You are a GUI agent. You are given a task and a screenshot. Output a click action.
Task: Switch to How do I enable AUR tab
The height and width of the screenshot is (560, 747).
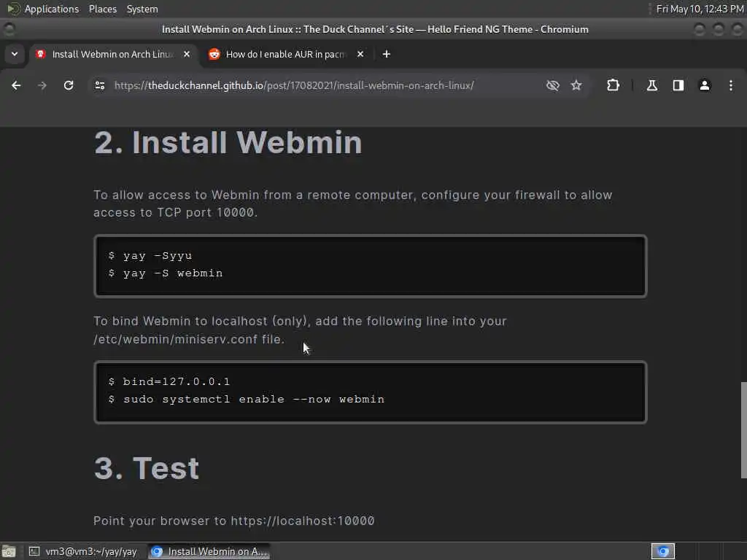[x=285, y=54]
